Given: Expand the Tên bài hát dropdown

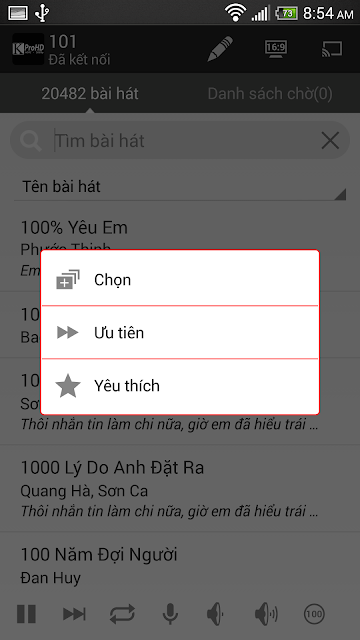Looking at the screenshot, I should [180, 187].
